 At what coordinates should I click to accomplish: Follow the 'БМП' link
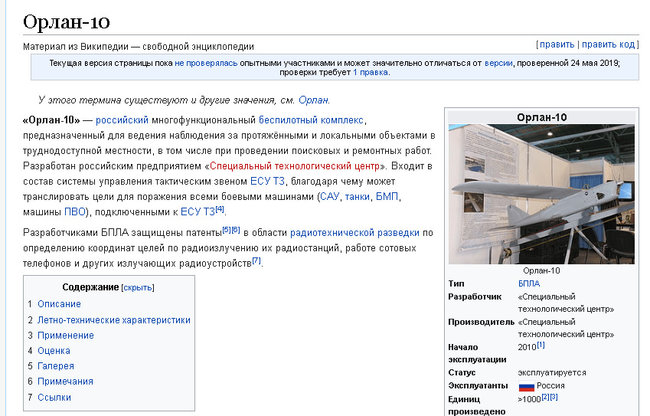[x=387, y=197]
